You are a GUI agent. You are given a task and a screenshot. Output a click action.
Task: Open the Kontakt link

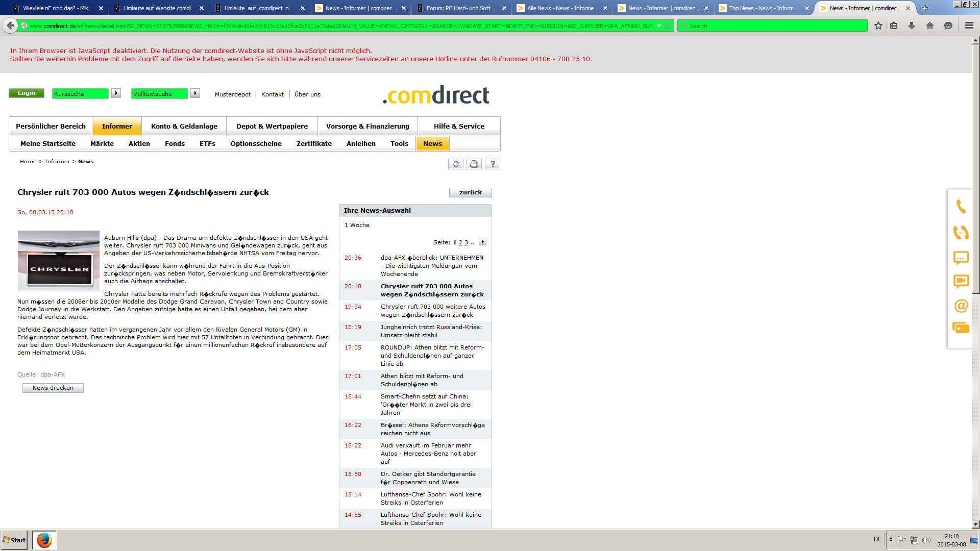[273, 94]
